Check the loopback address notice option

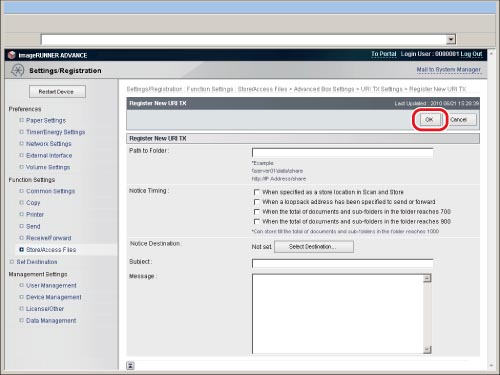pyautogui.click(x=257, y=202)
